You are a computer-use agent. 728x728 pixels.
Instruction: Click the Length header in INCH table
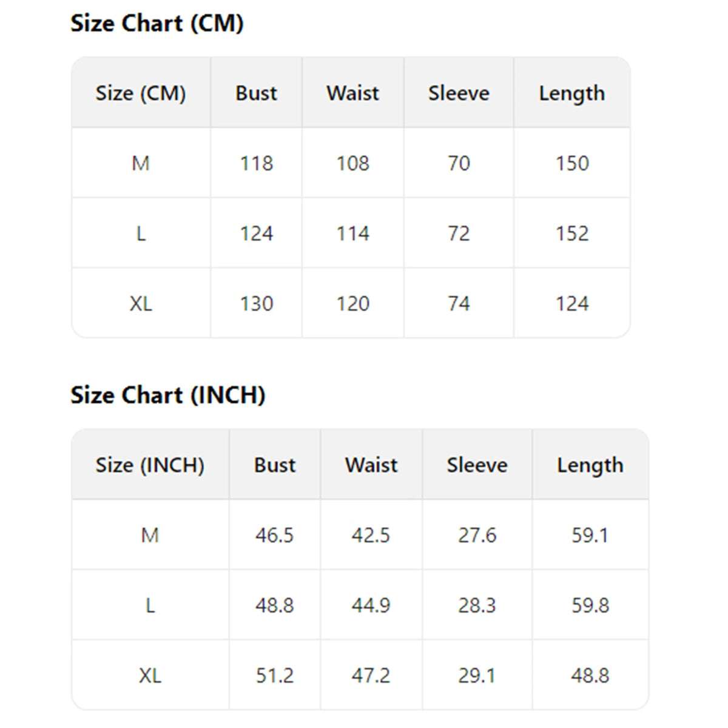tap(590, 465)
